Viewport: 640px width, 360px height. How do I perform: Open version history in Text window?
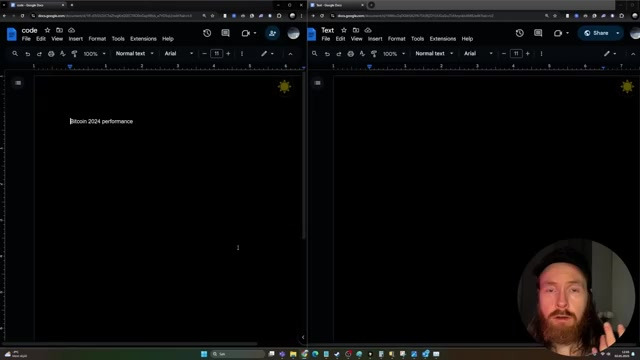pyautogui.click(x=519, y=33)
